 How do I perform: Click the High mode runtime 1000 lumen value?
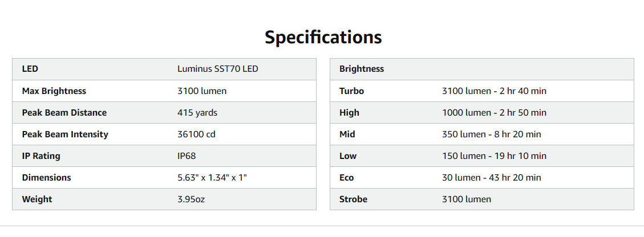(494, 112)
